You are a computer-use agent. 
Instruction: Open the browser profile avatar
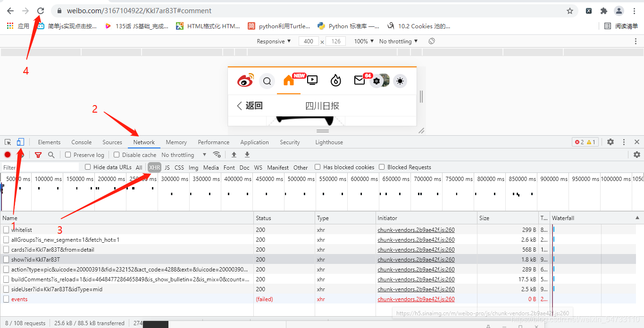coord(619,11)
